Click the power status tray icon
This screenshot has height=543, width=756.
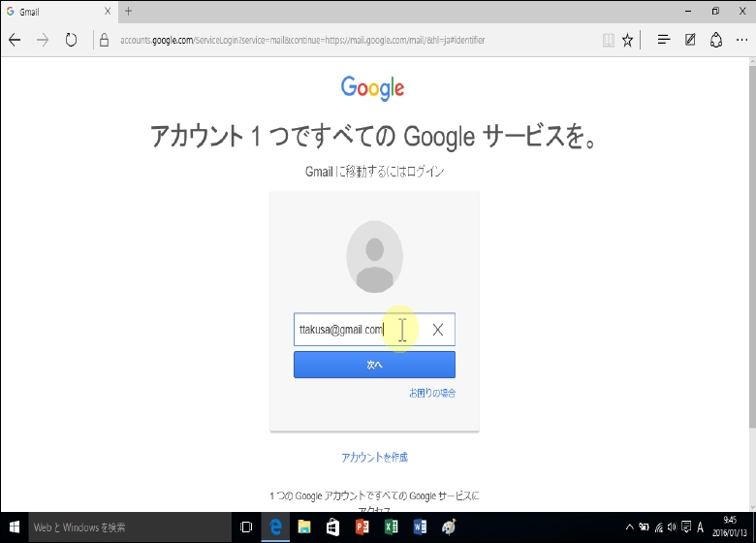point(645,527)
